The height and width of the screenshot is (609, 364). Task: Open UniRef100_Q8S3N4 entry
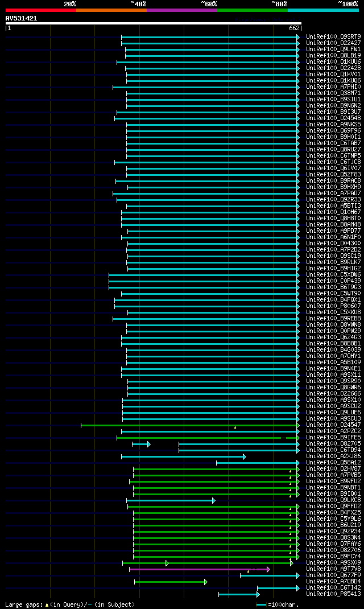click(333, 537)
